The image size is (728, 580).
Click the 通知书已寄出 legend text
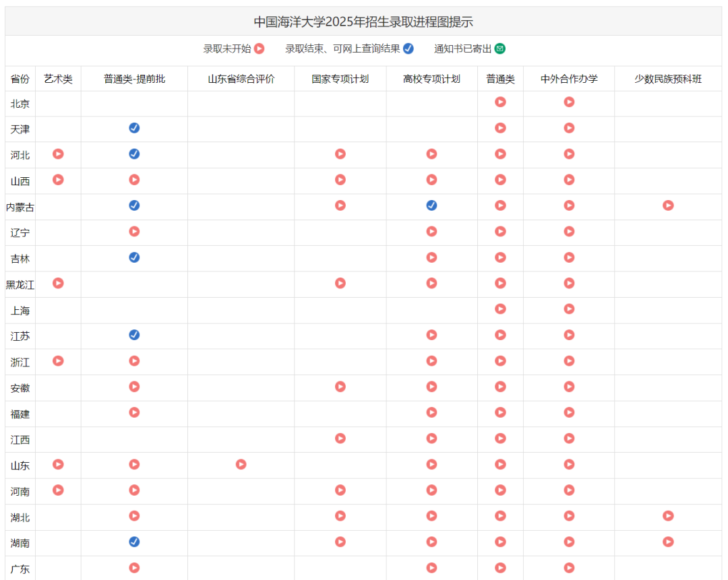click(x=463, y=49)
